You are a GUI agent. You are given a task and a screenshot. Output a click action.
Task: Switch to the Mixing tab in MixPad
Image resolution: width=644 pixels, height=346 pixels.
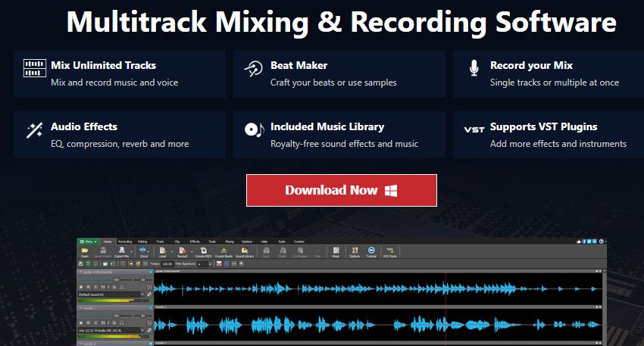230,242
